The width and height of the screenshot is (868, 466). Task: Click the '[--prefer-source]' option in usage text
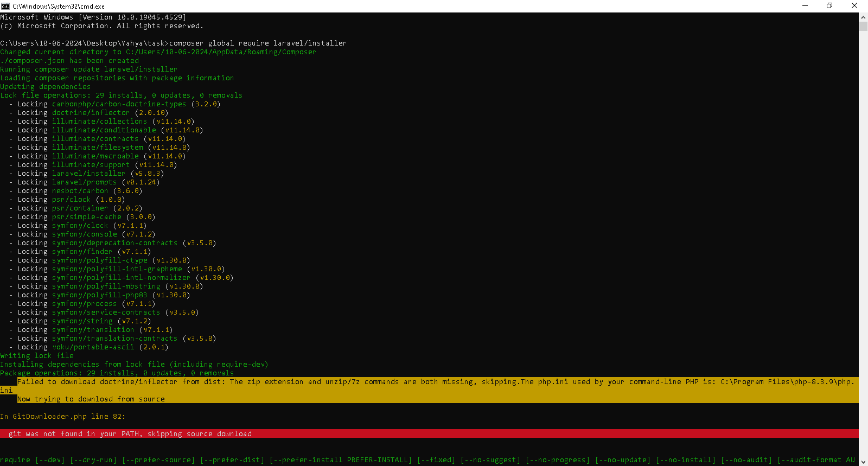[x=158, y=460]
